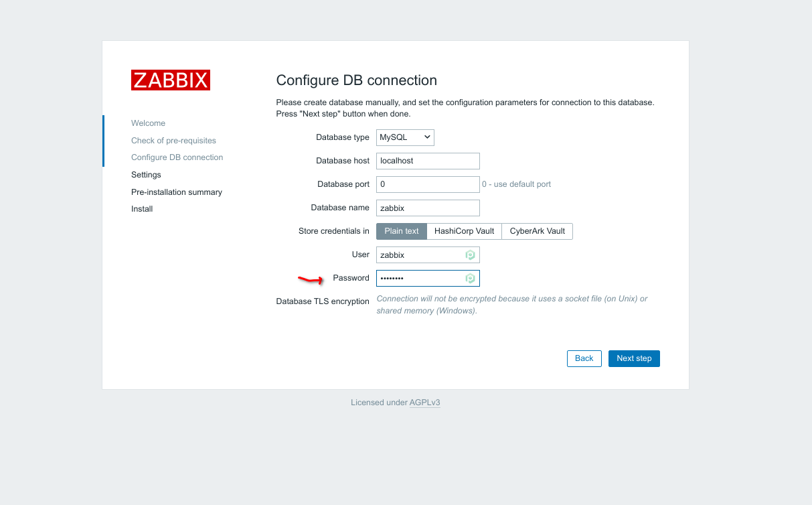Click into the Database port field
Screen dimensions: 812x505
click(x=427, y=184)
